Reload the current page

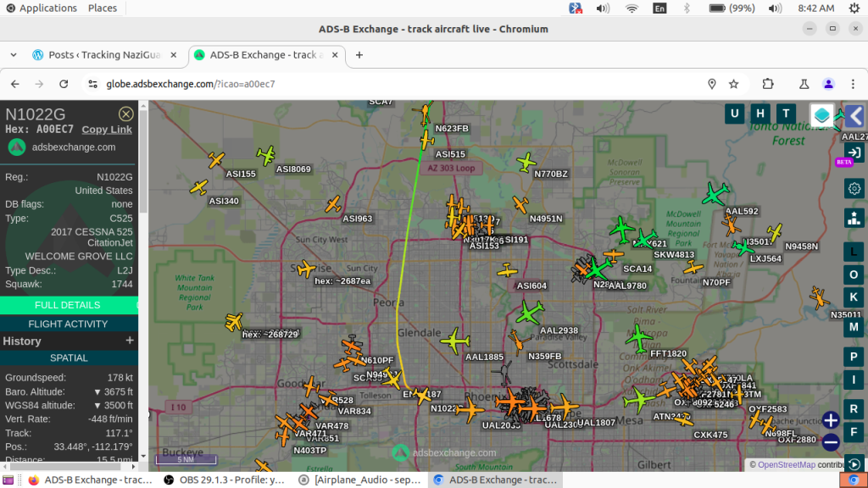coord(64,84)
